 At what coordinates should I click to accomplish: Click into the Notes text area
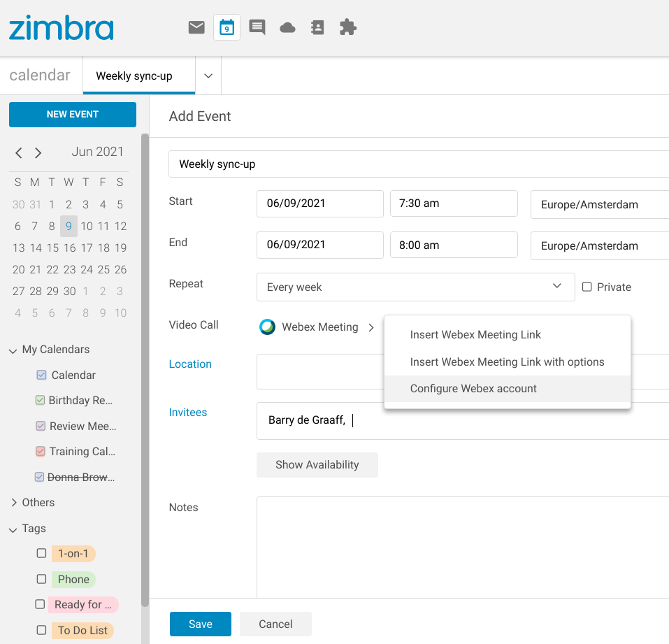(x=463, y=547)
